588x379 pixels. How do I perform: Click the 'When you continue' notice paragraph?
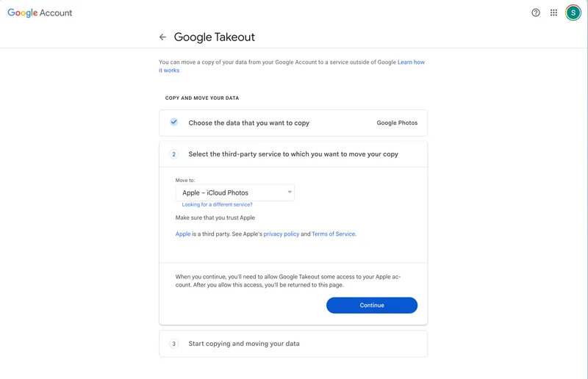point(288,281)
